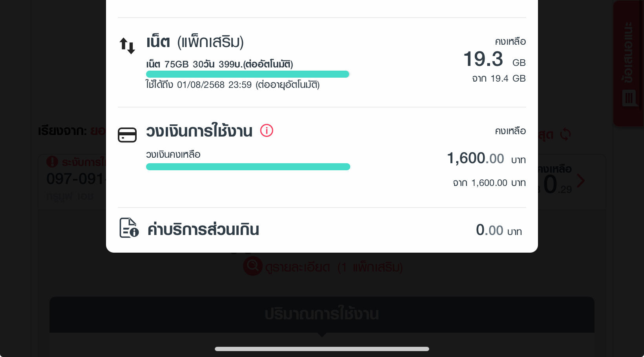Switch to the ปริมาณการใช้งาน tab
644x357 pixels.
tap(322, 314)
